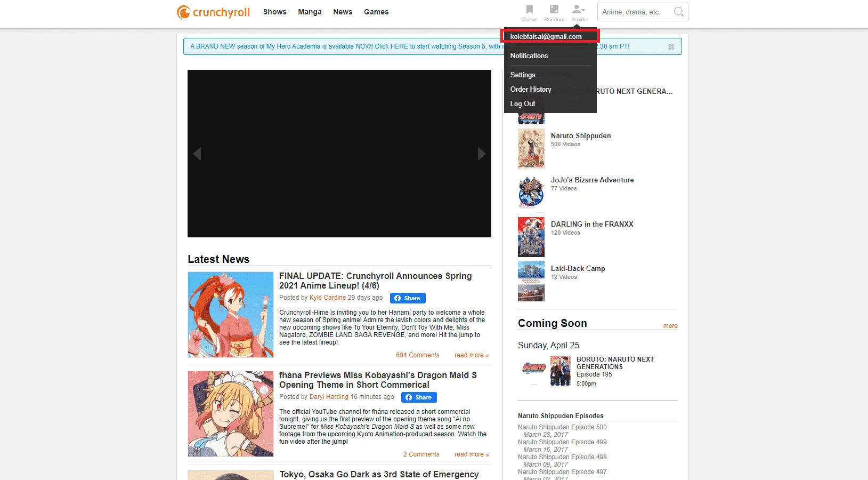View the 604 Comments link

pyautogui.click(x=418, y=355)
